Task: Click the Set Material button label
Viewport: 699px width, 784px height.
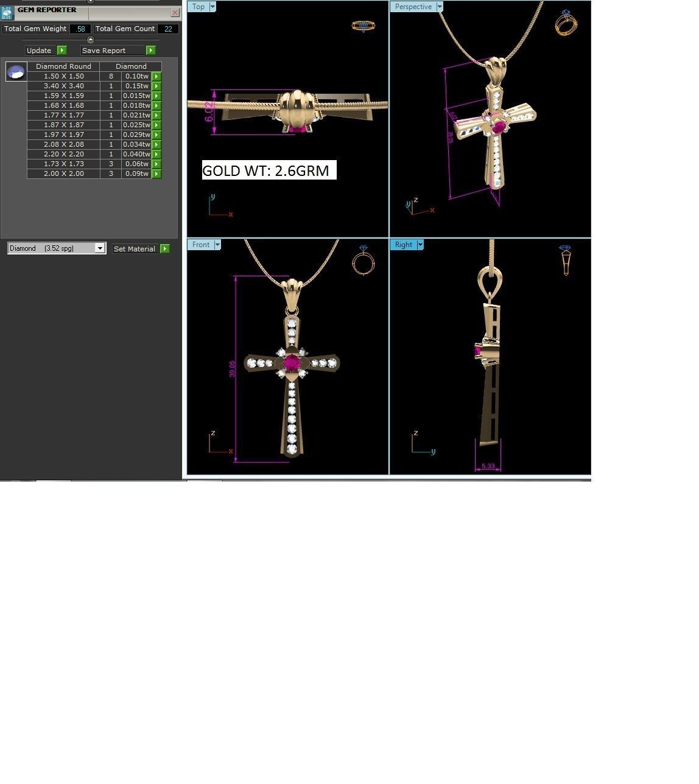Action: point(135,249)
